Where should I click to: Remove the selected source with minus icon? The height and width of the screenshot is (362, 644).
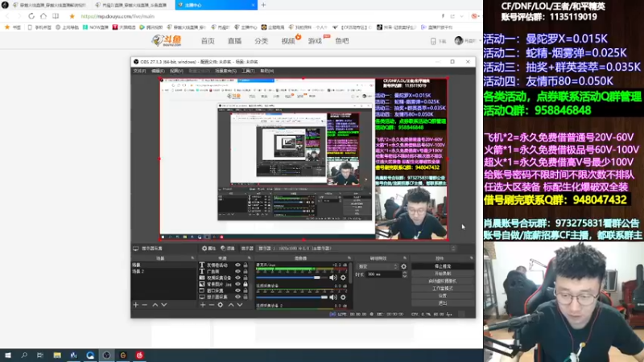coord(212,305)
